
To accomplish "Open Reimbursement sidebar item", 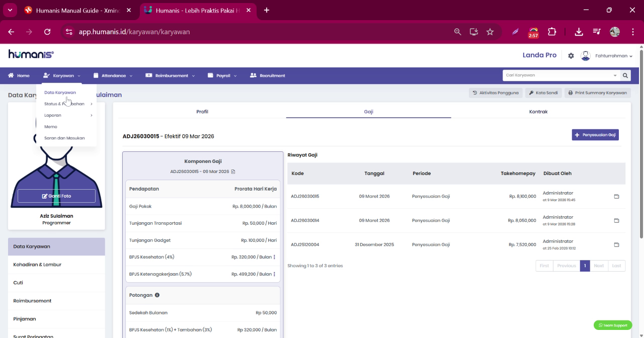I will 56,301.
